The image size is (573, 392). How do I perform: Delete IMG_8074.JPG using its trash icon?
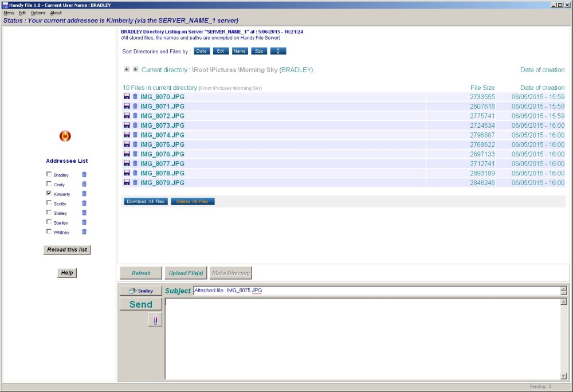(x=135, y=135)
